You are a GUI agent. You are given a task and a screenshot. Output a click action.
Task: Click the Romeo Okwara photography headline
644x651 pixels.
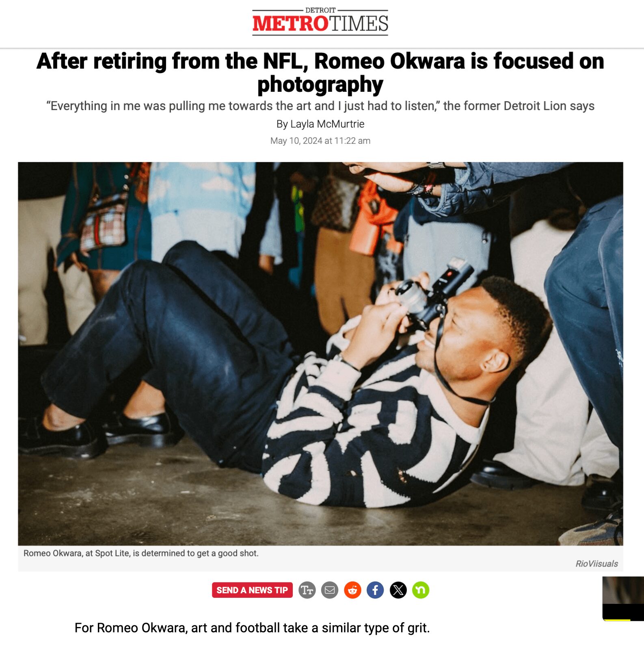(x=320, y=72)
